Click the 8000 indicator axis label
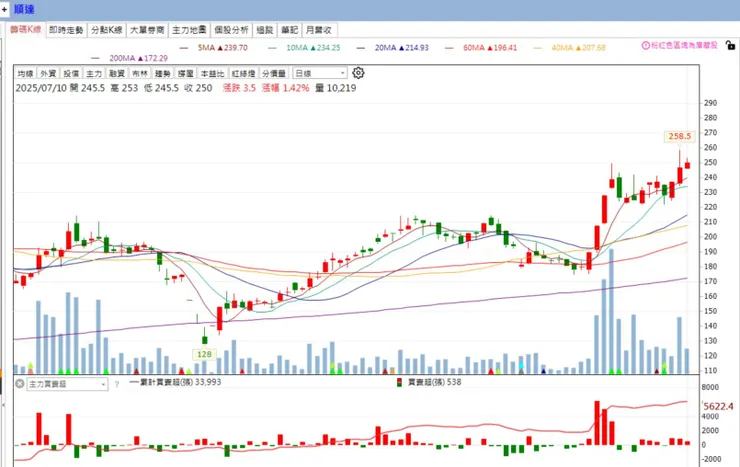The height and width of the screenshot is (467, 740). (x=711, y=387)
